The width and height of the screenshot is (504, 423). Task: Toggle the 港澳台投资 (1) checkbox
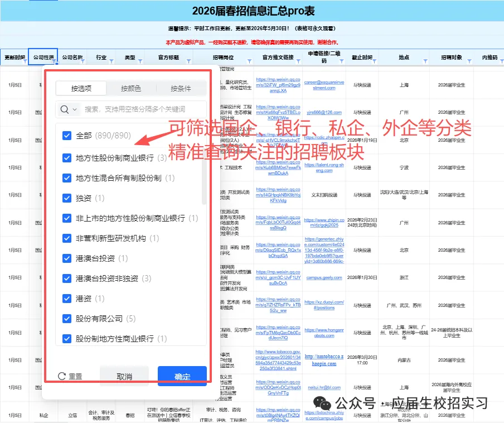pos(67,258)
